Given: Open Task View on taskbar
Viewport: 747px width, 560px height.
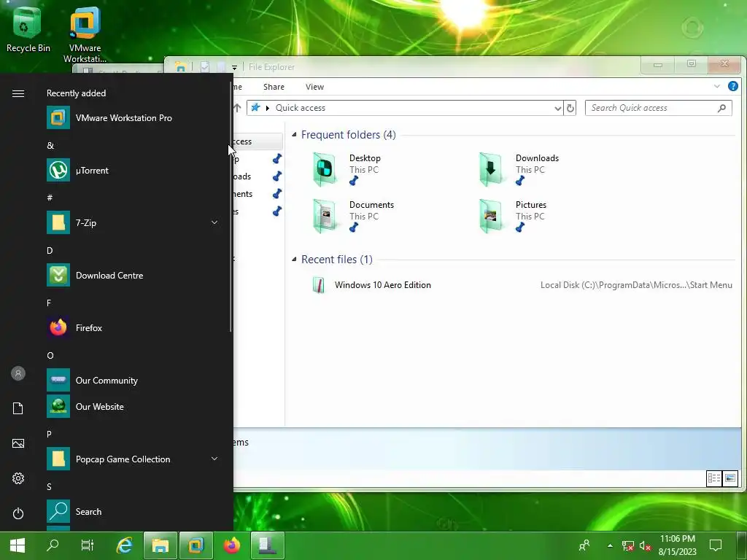Looking at the screenshot, I should 88,545.
